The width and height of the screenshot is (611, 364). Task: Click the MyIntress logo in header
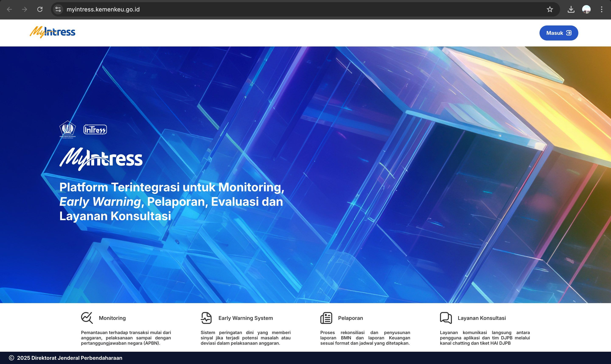52,32
